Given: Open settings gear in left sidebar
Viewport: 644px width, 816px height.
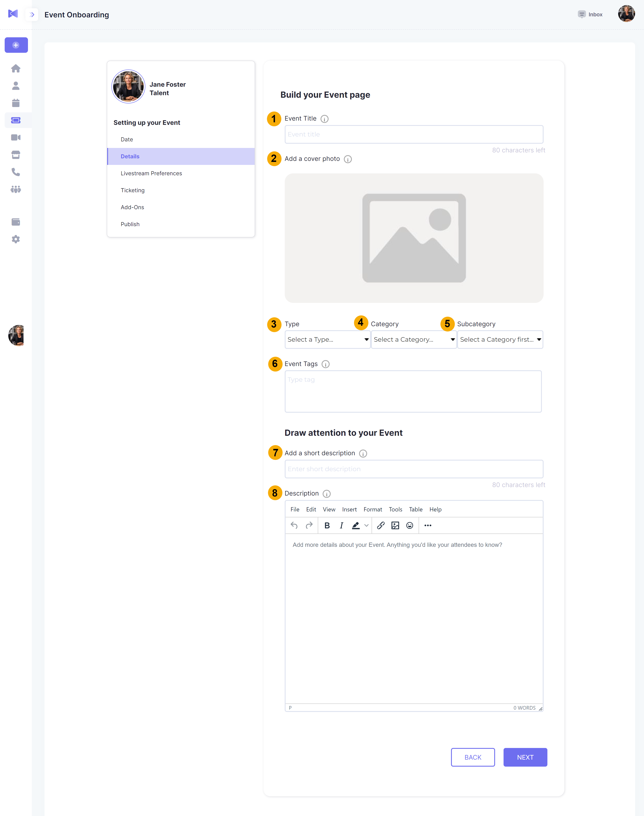Looking at the screenshot, I should [x=16, y=239].
